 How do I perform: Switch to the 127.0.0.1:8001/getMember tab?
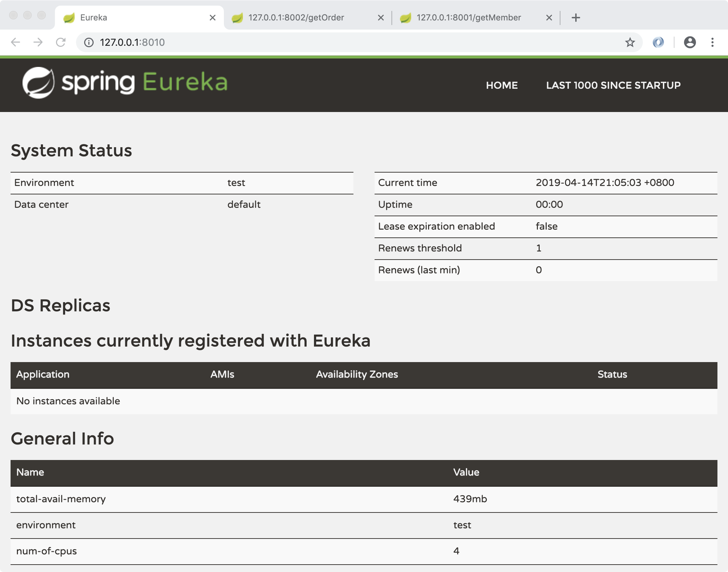click(468, 18)
